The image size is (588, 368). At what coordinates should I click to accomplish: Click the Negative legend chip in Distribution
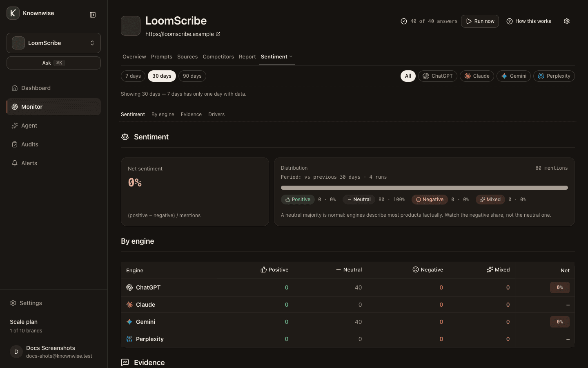429,200
